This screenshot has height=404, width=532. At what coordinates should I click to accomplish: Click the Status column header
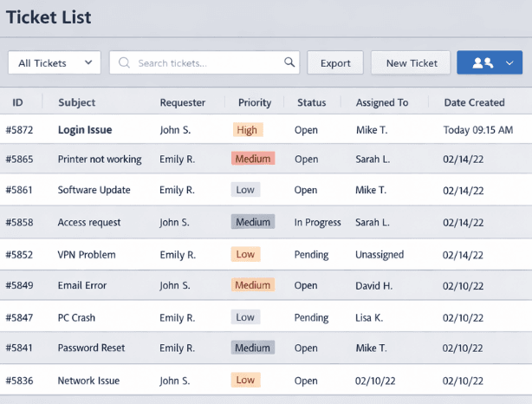311,102
